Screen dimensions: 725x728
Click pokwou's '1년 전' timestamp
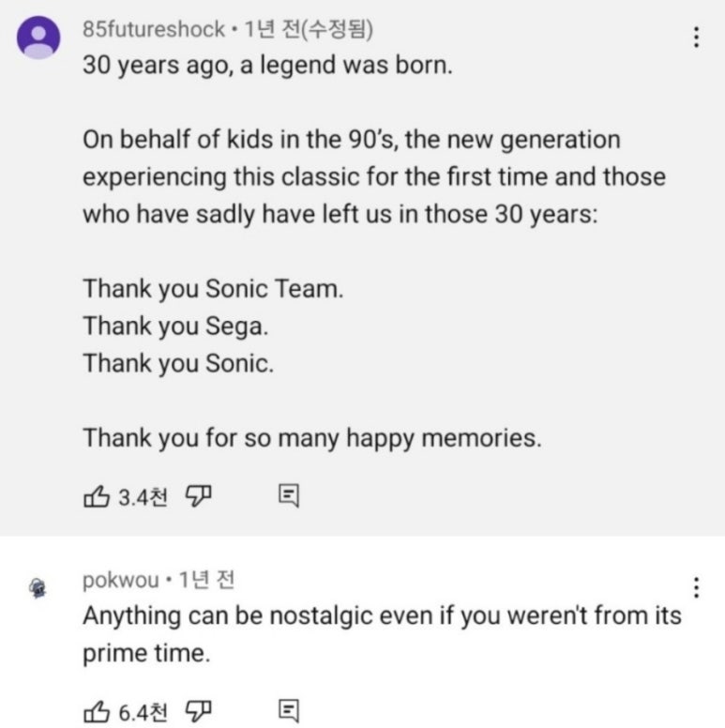[206, 580]
